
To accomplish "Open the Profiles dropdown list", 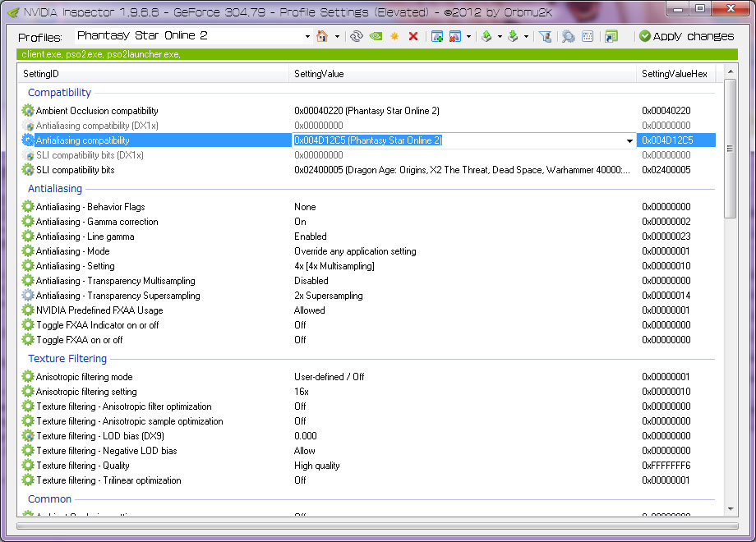I will [x=307, y=37].
